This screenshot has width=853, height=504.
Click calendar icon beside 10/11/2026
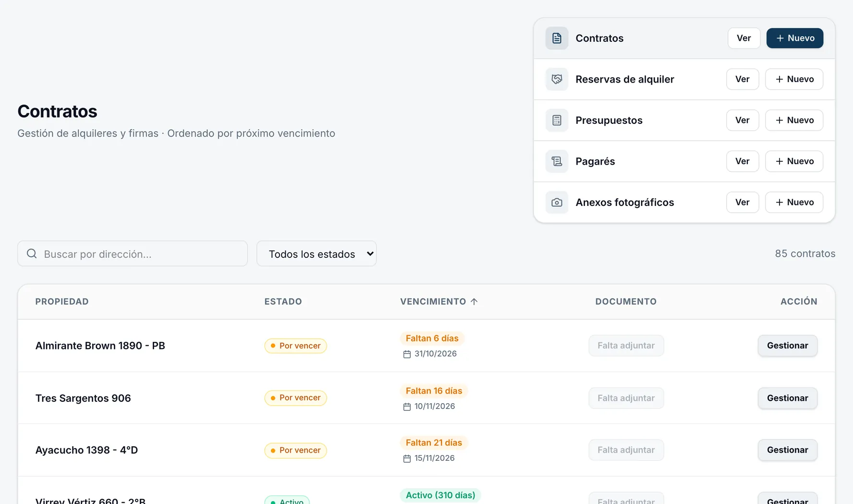(407, 407)
